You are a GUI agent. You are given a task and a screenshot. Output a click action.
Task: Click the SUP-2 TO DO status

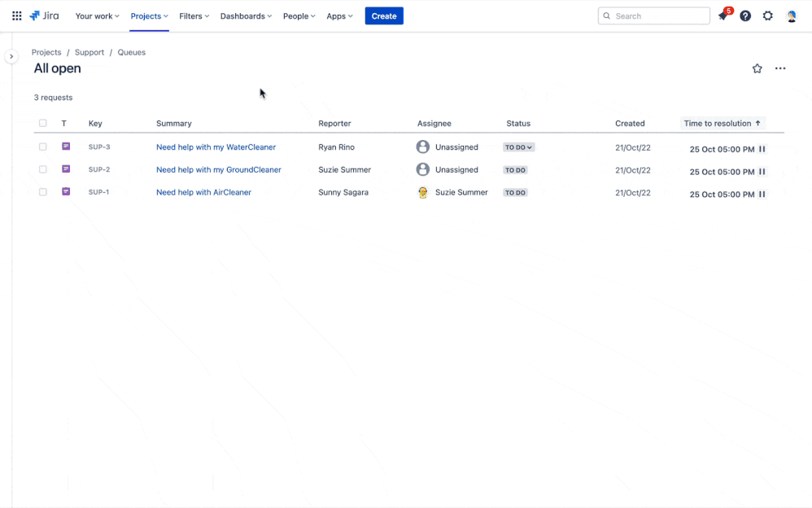(515, 170)
